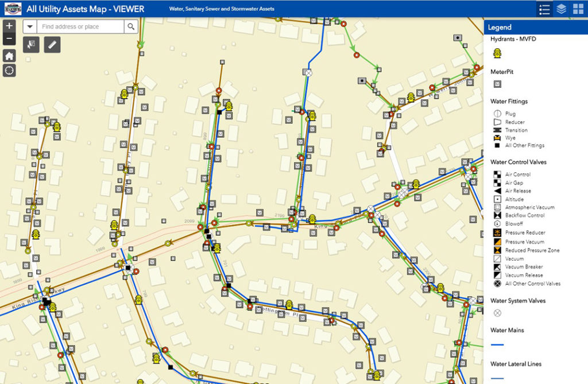The image size is (588, 384).
Task: Open the Layer List widget
Action: 560,9
